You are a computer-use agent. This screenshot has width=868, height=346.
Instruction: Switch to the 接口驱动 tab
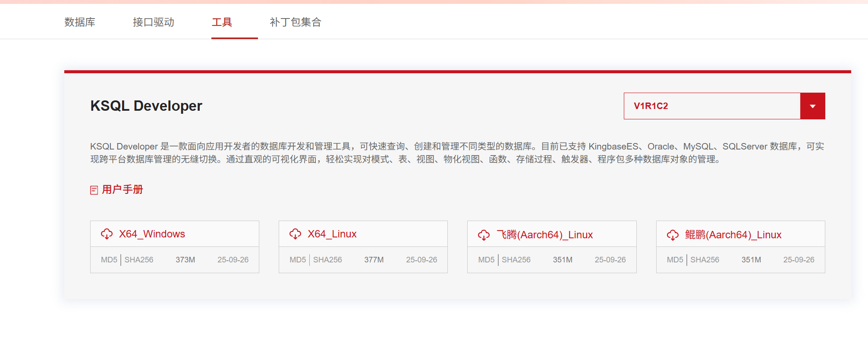click(x=153, y=22)
